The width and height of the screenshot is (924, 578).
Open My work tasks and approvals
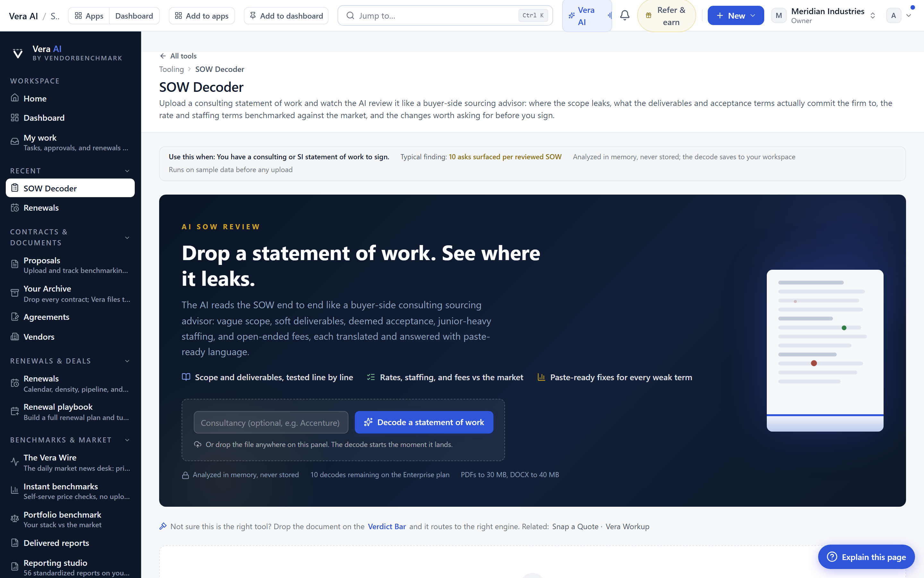[x=70, y=142]
